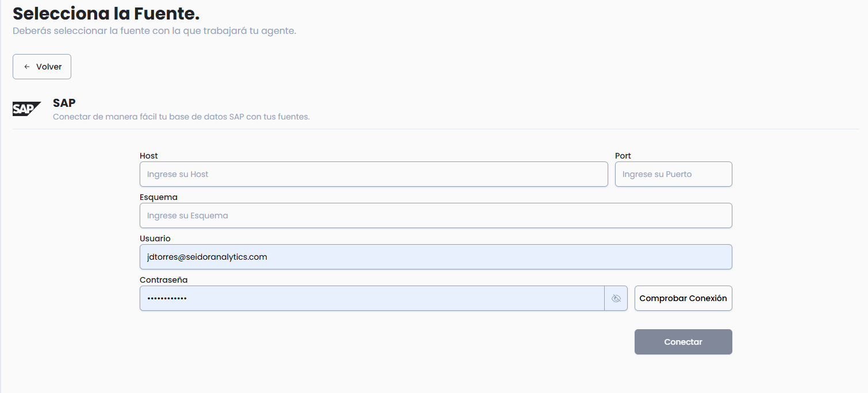Select the Port input field
The width and height of the screenshot is (868, 393).
click(x=673, y=174)
